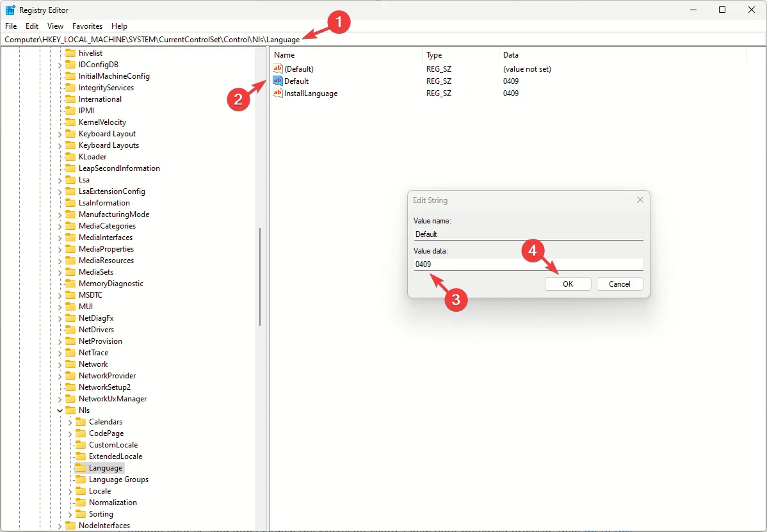Select the LsaExtensionConfig tree key
This screenshot has width=767, height=532.
pyautogui.click(x=111, y=191)
